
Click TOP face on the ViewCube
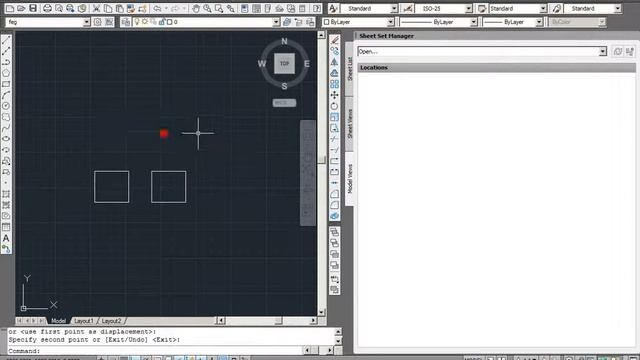[284, 64]
